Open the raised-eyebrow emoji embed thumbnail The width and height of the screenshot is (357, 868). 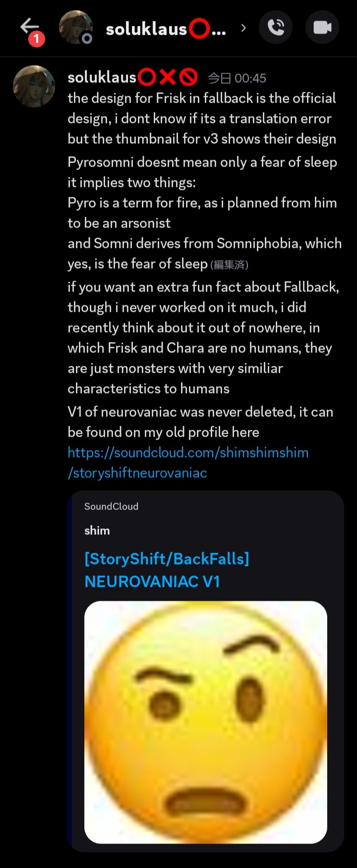tap(206, 722)
